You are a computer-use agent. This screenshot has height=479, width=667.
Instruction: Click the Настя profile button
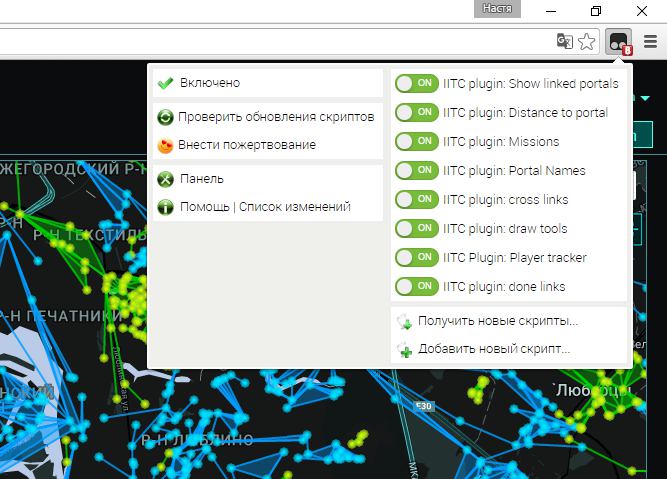[x=497, y=9]
